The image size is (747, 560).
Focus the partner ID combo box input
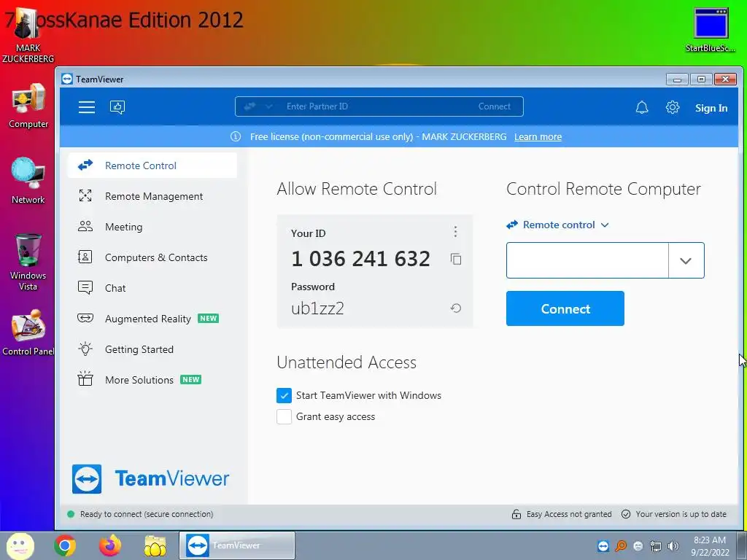point(587,260)
